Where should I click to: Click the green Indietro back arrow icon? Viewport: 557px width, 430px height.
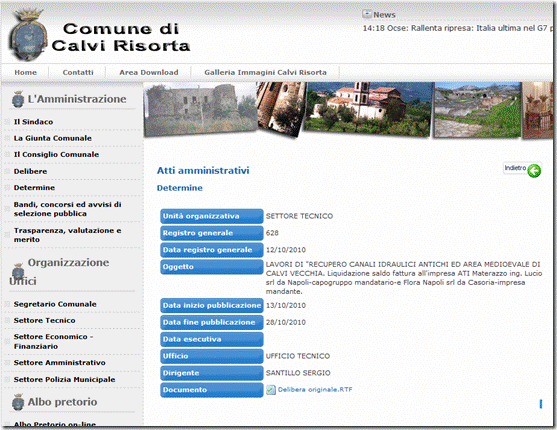(534, 171)
